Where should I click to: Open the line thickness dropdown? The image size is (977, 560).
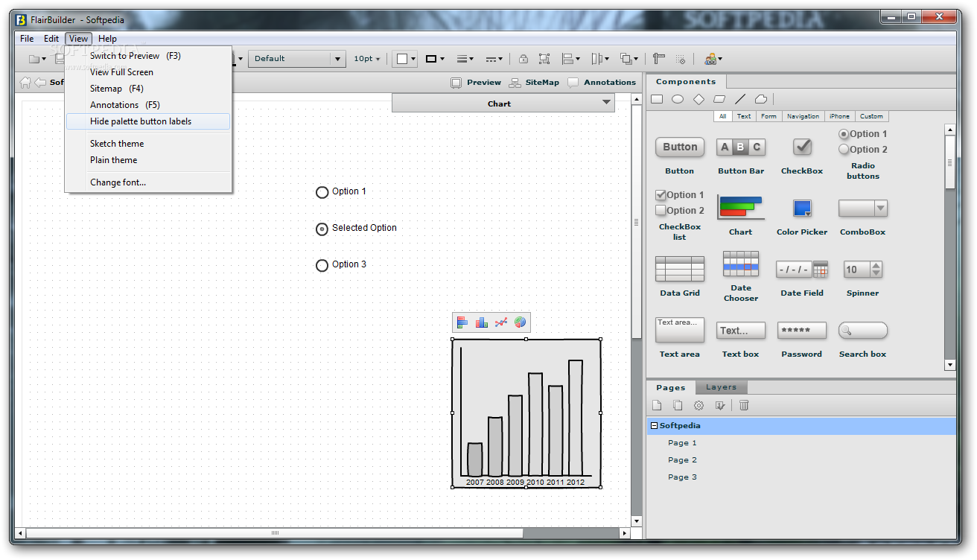(465, 59)
